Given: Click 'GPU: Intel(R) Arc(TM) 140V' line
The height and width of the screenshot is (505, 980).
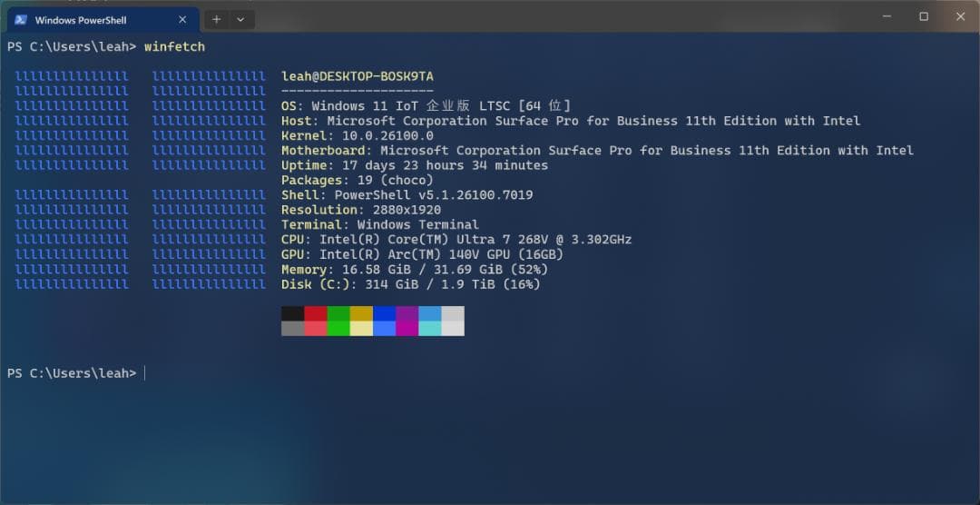Looking at the screenshot, I should pyautogui.click(x=423, y=254).
